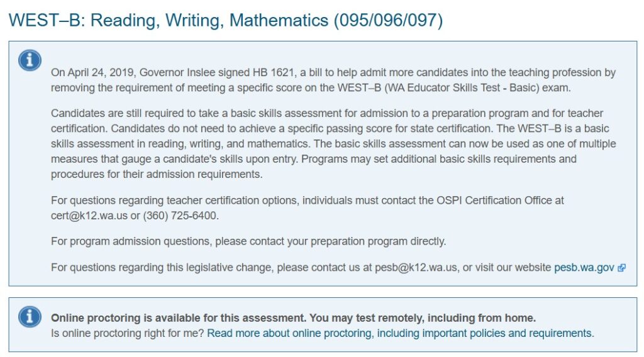Click the pesb@k12.wa.us email address

(416, 268)
